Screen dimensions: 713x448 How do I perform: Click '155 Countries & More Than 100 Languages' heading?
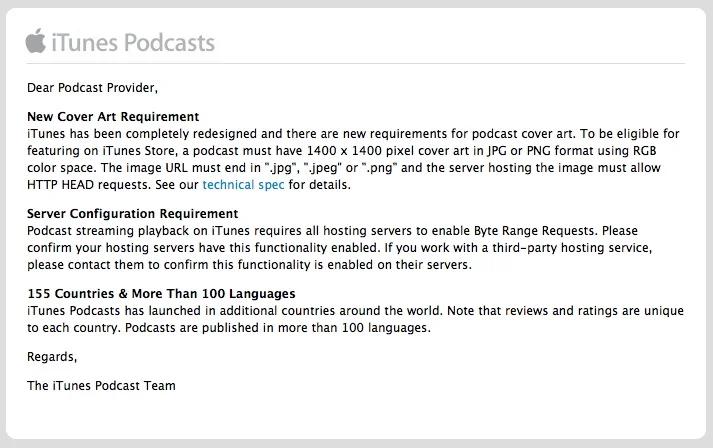pos(161,294)
